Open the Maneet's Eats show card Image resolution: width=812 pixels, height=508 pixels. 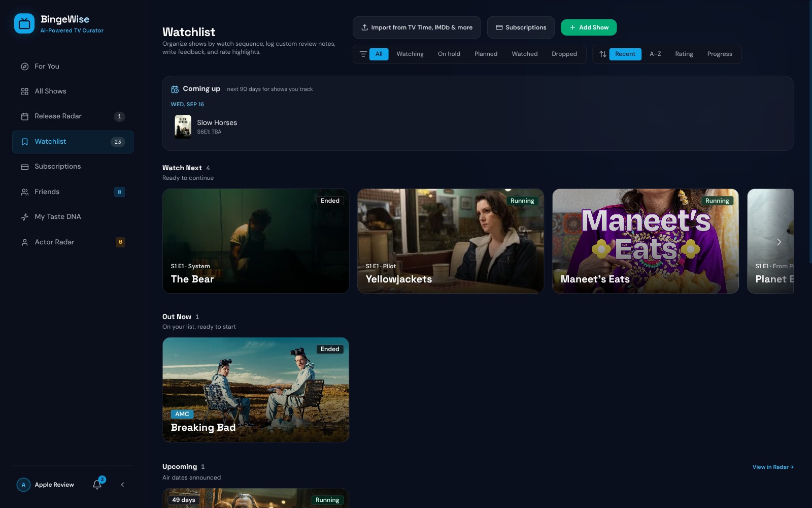point(646,241)
